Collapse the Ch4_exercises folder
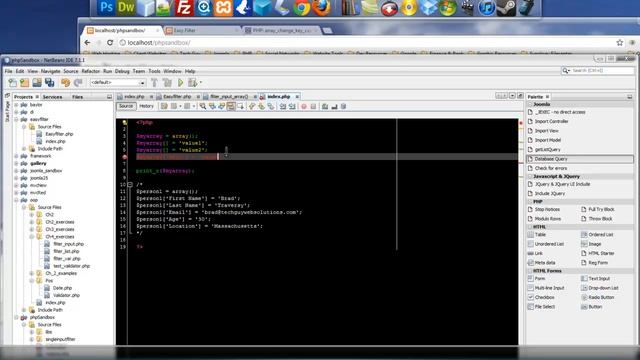 (x=32, y=237)
